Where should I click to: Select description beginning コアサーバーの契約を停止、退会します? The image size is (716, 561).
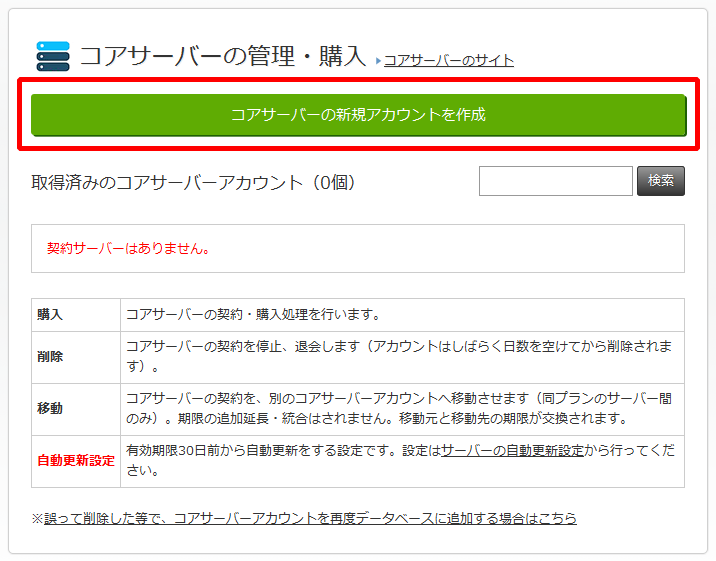coord(399,357)
